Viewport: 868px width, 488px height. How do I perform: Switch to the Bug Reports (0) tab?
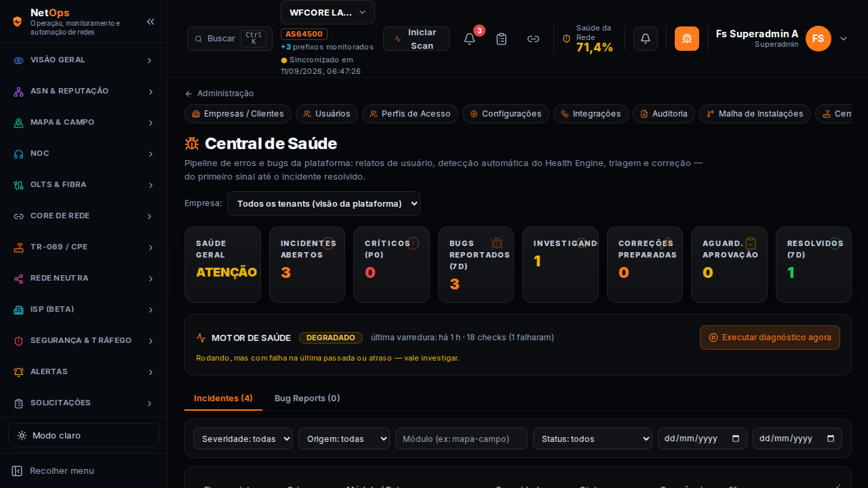[307, 399]
